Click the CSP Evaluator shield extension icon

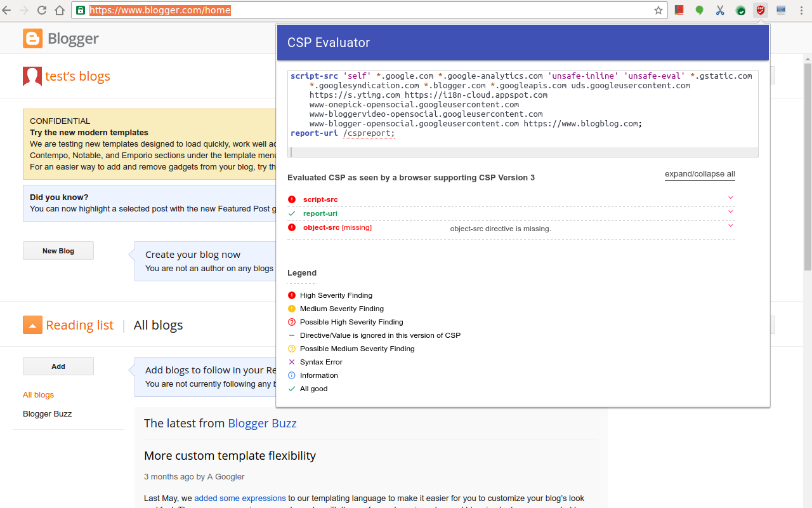pyautogui.click(x=760, y=10)
